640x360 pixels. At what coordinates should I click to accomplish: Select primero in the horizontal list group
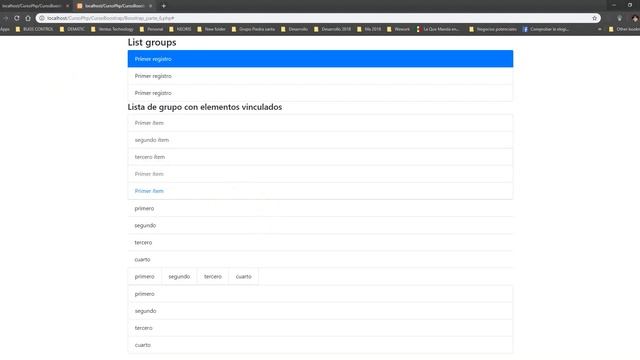click(144, 276)
